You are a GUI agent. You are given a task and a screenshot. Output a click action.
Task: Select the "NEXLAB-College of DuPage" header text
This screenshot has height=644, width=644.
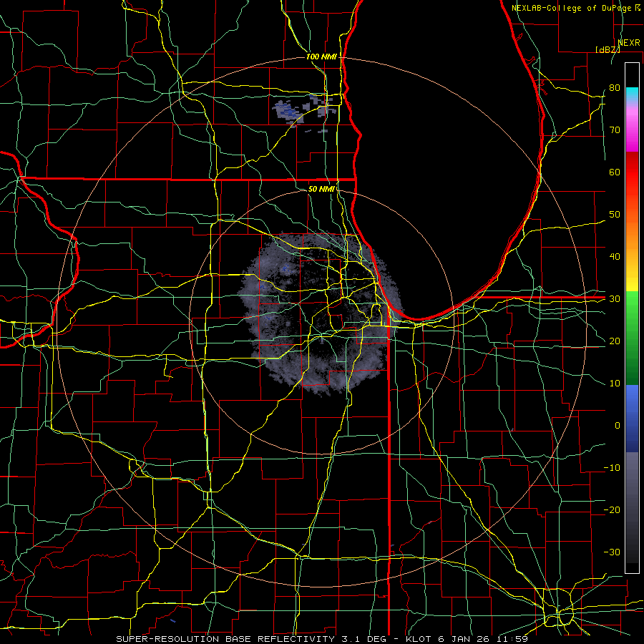click(572, 8)
